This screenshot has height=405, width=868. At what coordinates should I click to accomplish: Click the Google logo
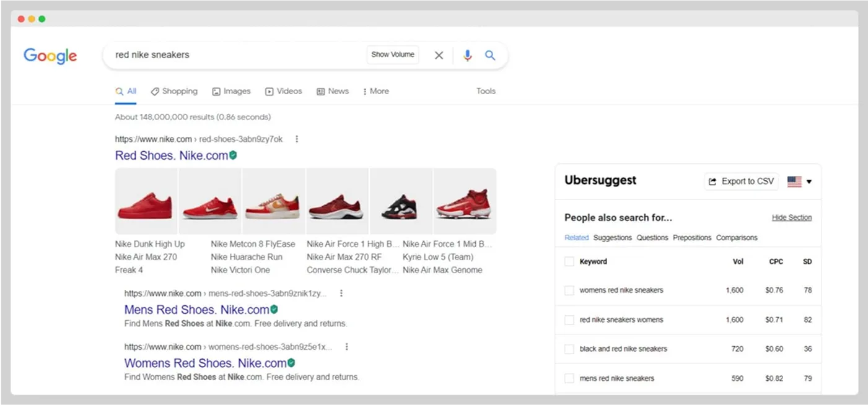click(50, 56)
